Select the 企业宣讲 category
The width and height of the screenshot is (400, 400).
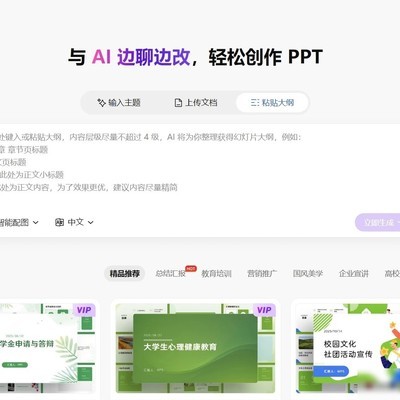click(354, 274)
